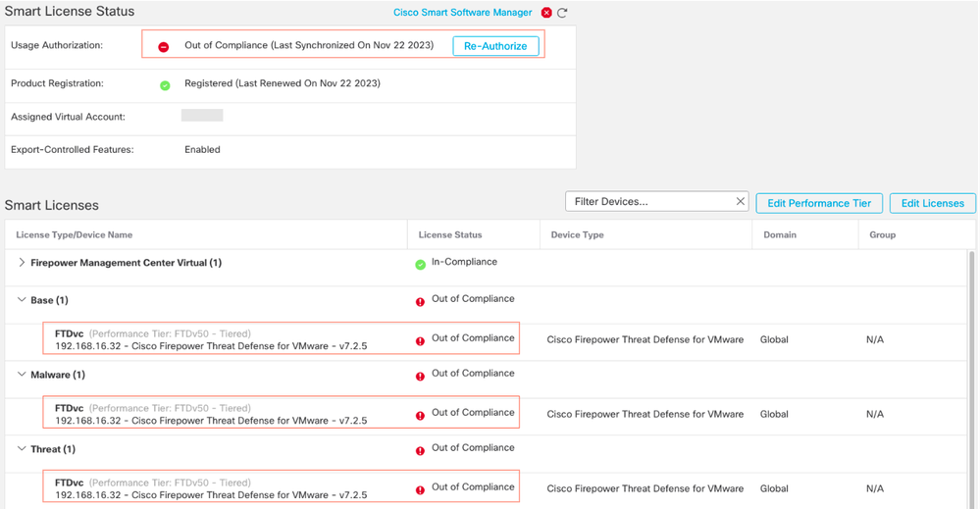980x509 pixels.
Task: Sort by License Type/Device Name column header
Action: pos(75,234)
